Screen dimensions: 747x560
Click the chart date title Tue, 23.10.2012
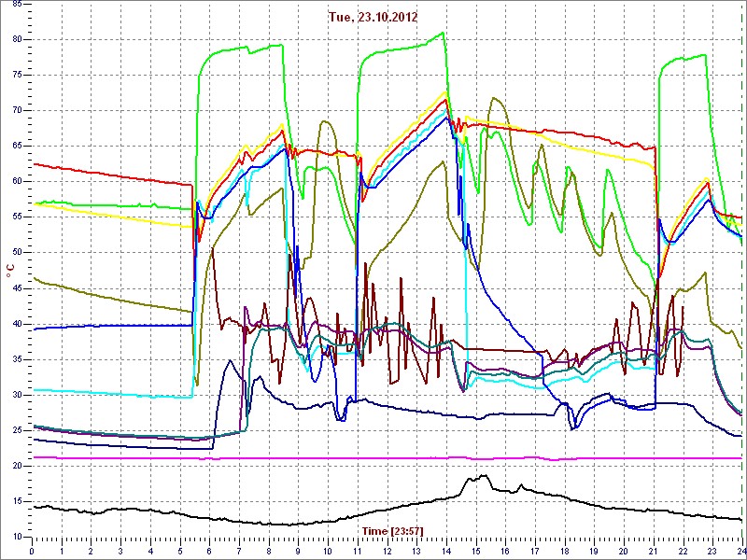[x=373, y=17]
